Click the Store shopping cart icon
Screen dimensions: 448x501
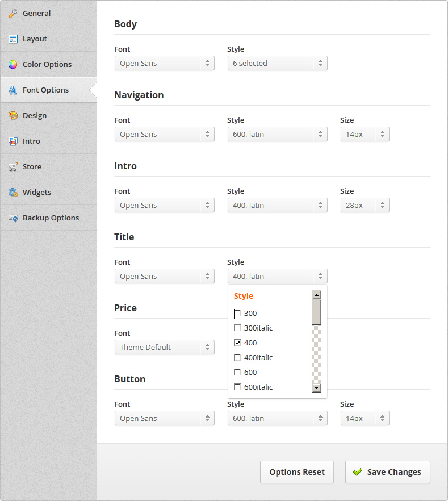click(12, 167)
